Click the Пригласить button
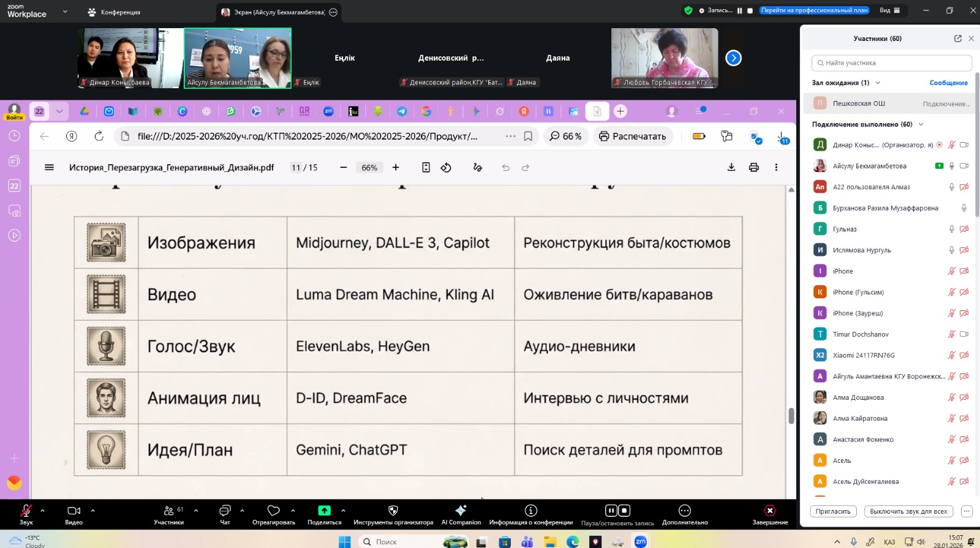Image resolution: width=980 pixels, height=548 pixels. point(833,511)
